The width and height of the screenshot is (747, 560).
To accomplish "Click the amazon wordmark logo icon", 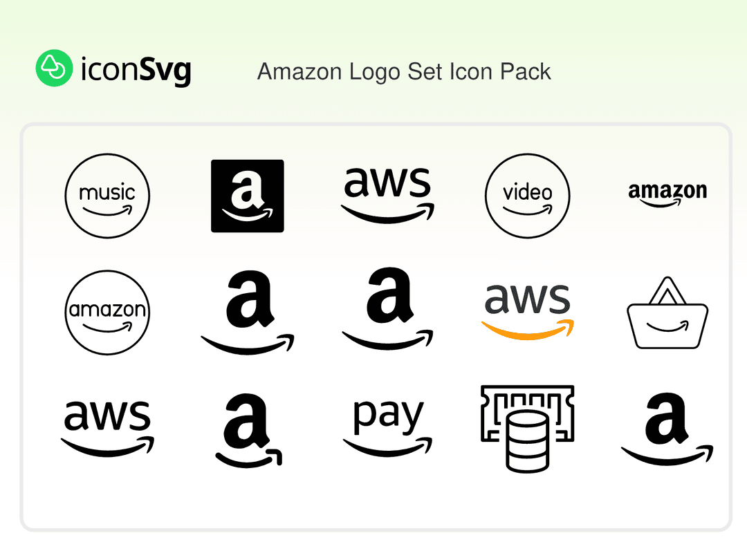I will [667, 194].
